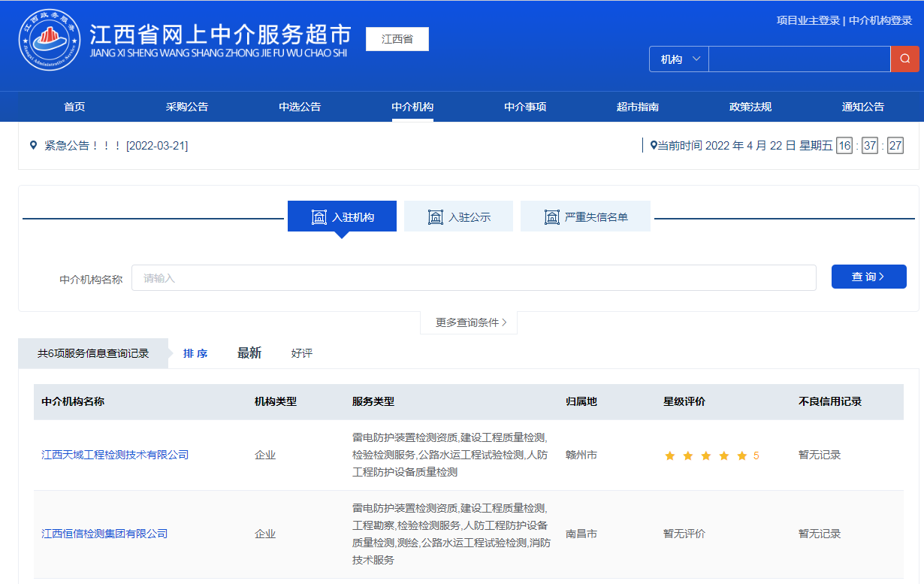Click the Jiangxi government service logo
The image size is (924, 584).
coord(50,39)
